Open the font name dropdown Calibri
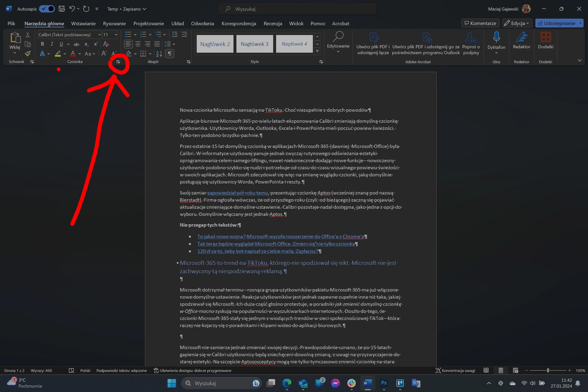Image resolution: width=588 pixels, height=392 pixels. tap(99, 35)
